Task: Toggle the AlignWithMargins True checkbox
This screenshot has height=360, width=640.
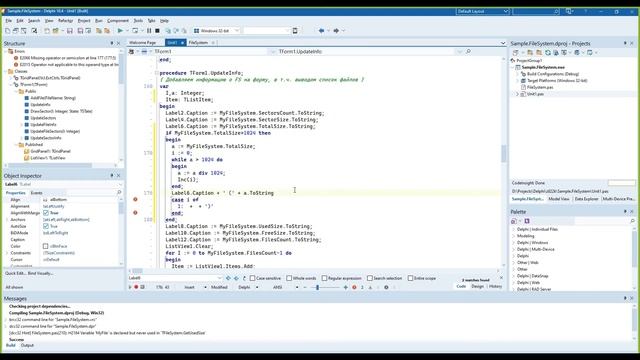Action: [x=46, y=213]
